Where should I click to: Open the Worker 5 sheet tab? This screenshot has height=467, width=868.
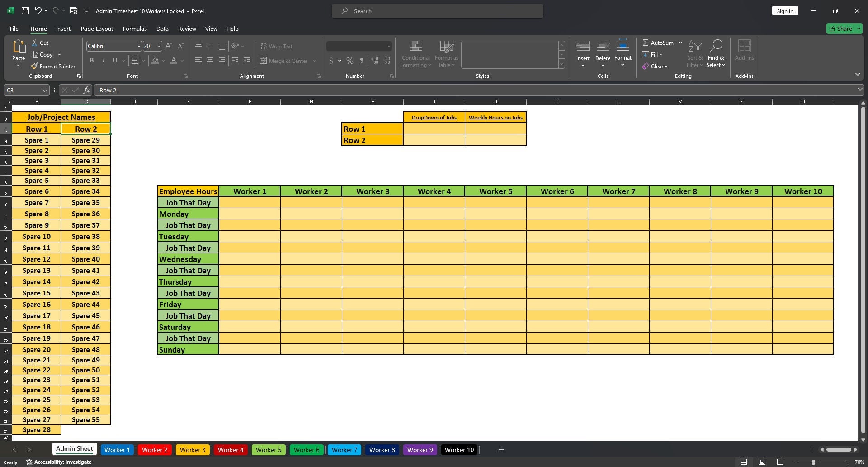269,449
